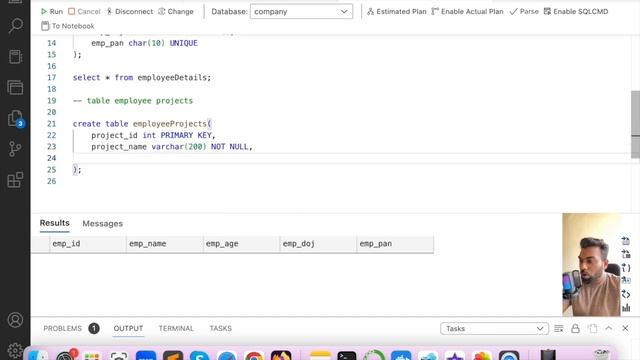Click the first icon in the results side toolbar

click(626, 241)
